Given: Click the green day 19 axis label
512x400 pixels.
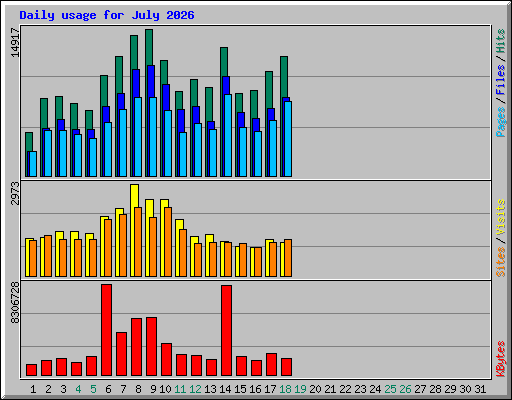Looking at the screenshot, I should [x=300, y=389].
